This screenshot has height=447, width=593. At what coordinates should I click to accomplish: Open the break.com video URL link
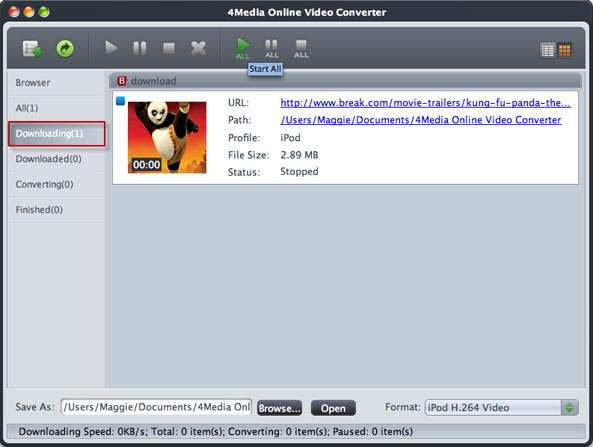coord(425,103)
